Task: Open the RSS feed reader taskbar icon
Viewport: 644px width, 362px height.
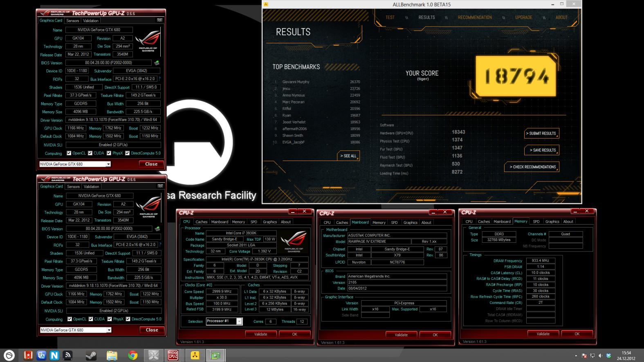Action: [68, 355]
